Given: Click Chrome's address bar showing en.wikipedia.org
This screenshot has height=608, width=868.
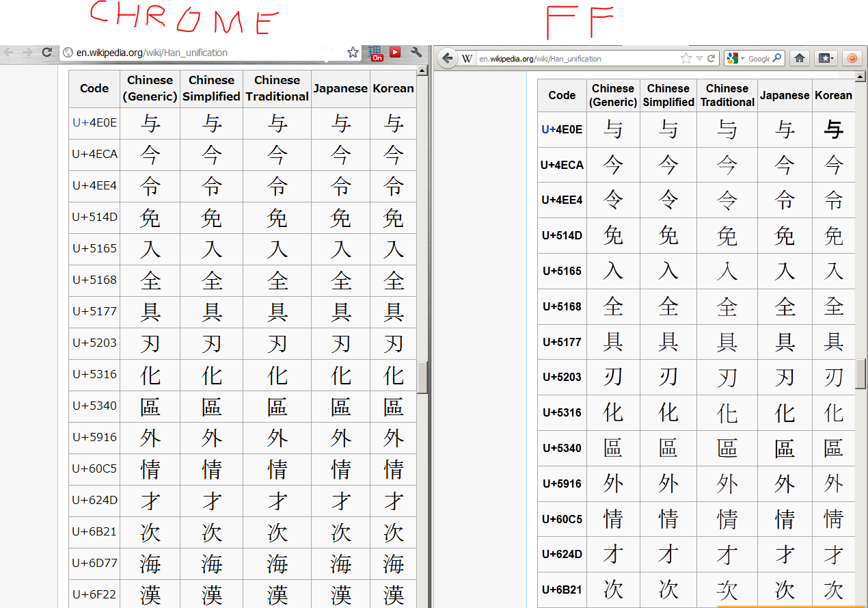Looking at the screenshot, I should (x=205, y=52).
